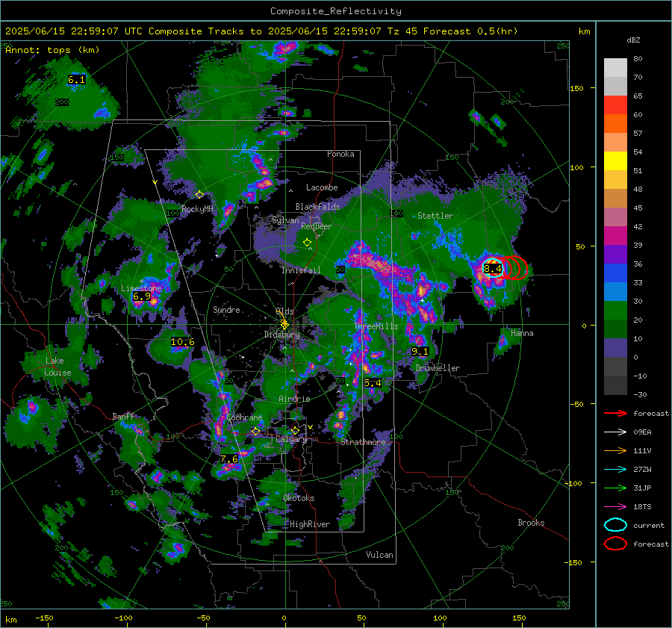Click the Calgary city label

click(291, 439)
